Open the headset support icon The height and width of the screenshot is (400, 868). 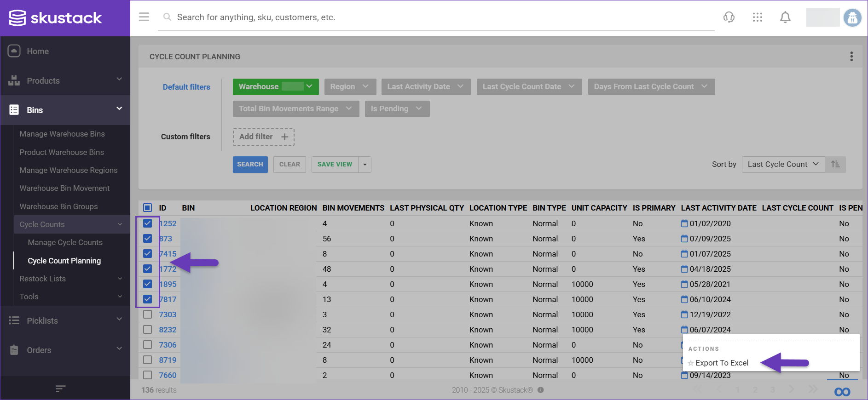point(729,17)
